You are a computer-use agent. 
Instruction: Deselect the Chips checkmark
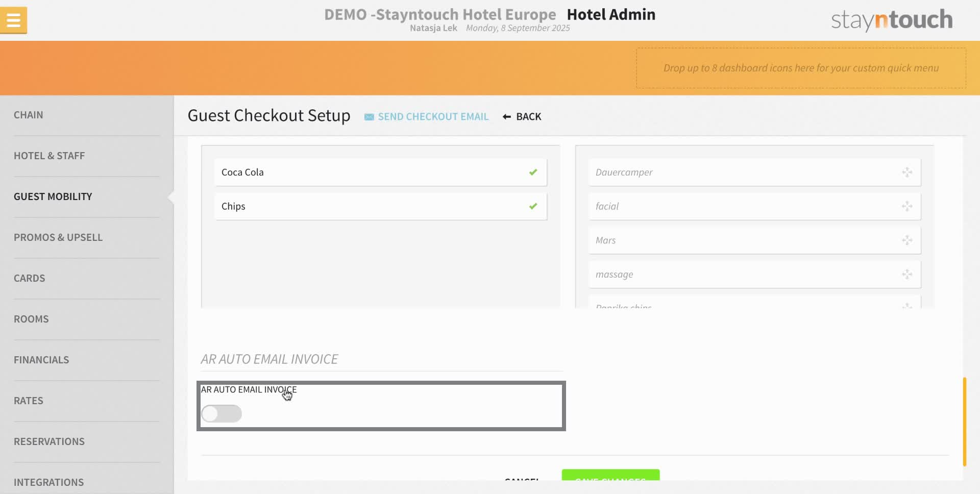point(533,206)
